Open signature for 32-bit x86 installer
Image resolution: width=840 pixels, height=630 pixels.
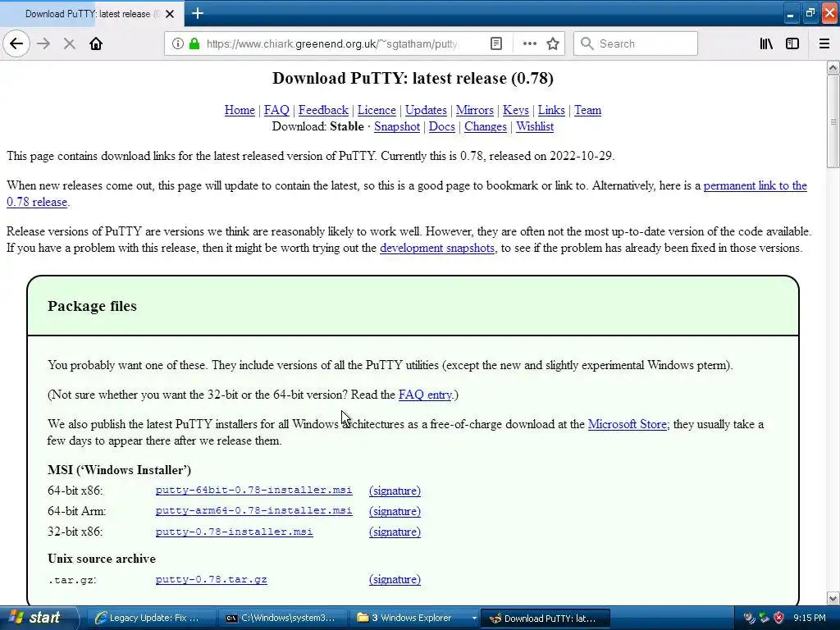coord(395,532)
